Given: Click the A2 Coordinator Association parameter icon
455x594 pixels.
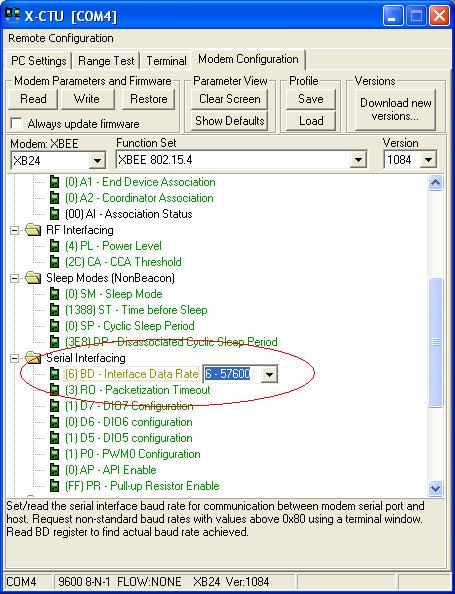Looking at the screenshot, I should click(x=55, y=198).
